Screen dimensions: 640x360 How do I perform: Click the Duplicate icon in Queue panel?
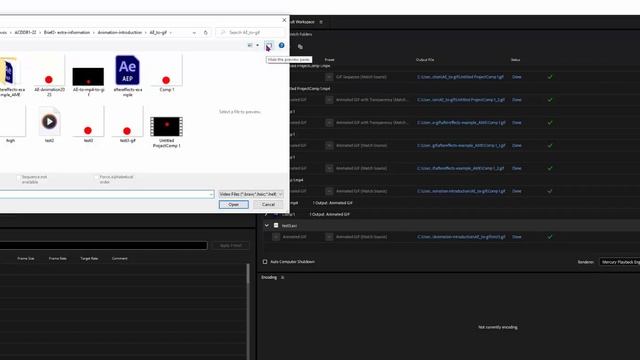pyautogui.click(x=300, y=47)
